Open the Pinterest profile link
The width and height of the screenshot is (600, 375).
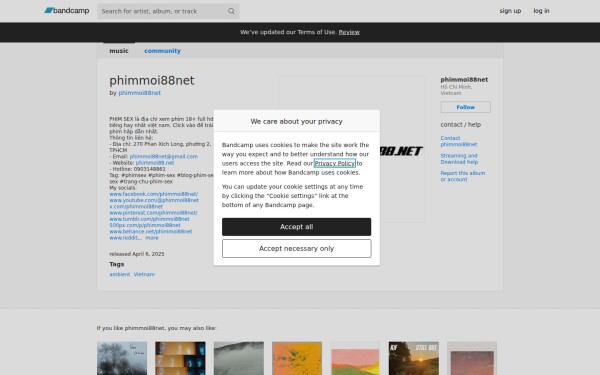pos(153,213)
